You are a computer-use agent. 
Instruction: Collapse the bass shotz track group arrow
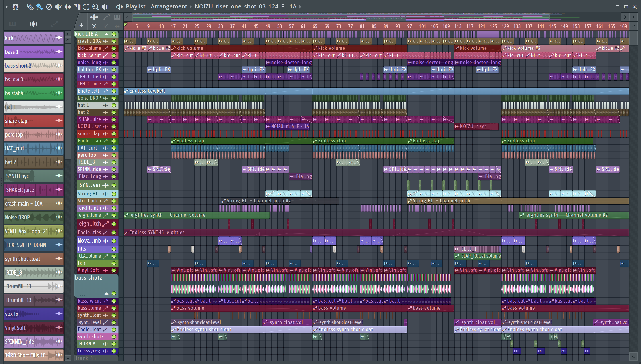107,293
